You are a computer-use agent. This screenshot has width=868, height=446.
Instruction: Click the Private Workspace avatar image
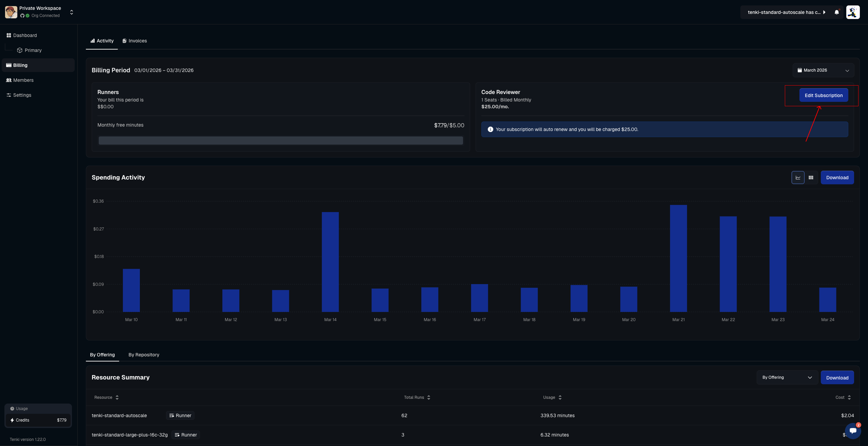[11, 12]
